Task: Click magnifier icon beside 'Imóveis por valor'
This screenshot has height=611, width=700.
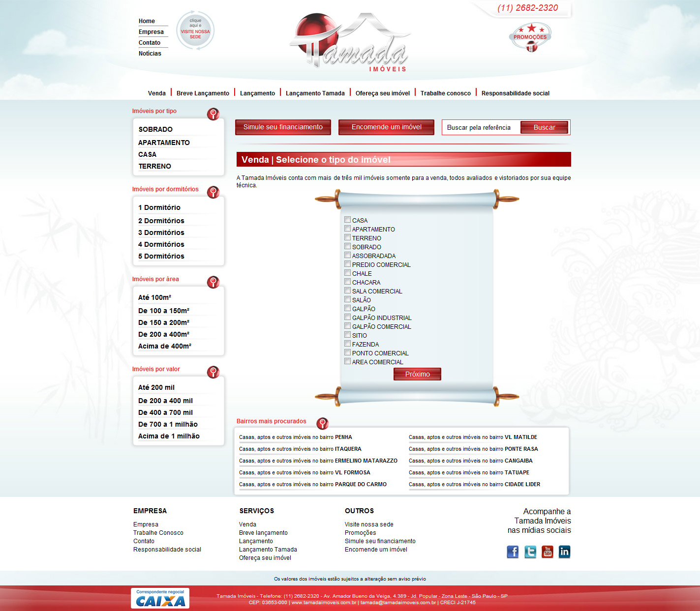Action: (213, 372)
